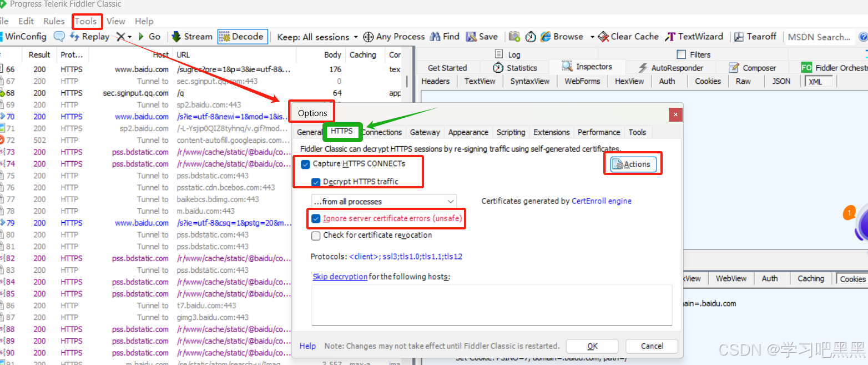Open the from all processes dropdown
Viewport: 868px width, 365px height.
[x=384, y=201]
